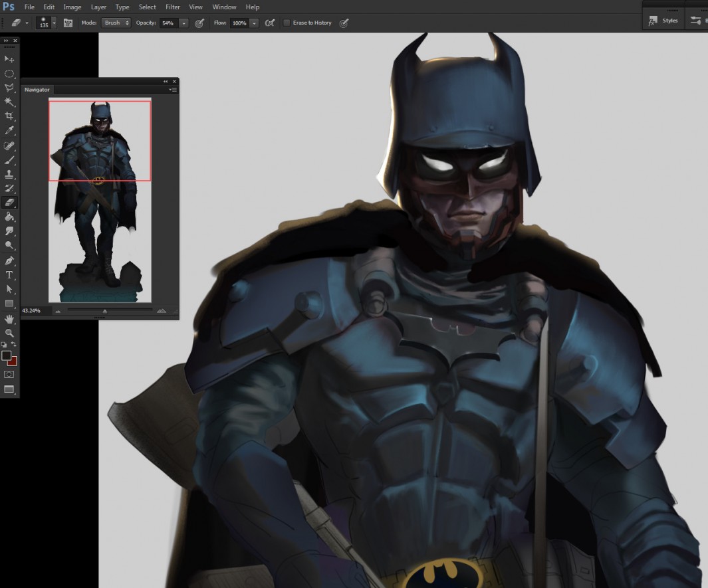Screen dimensions: 708x588
Task: Open the eraser tool preset picker
Action: pos(19,23)
